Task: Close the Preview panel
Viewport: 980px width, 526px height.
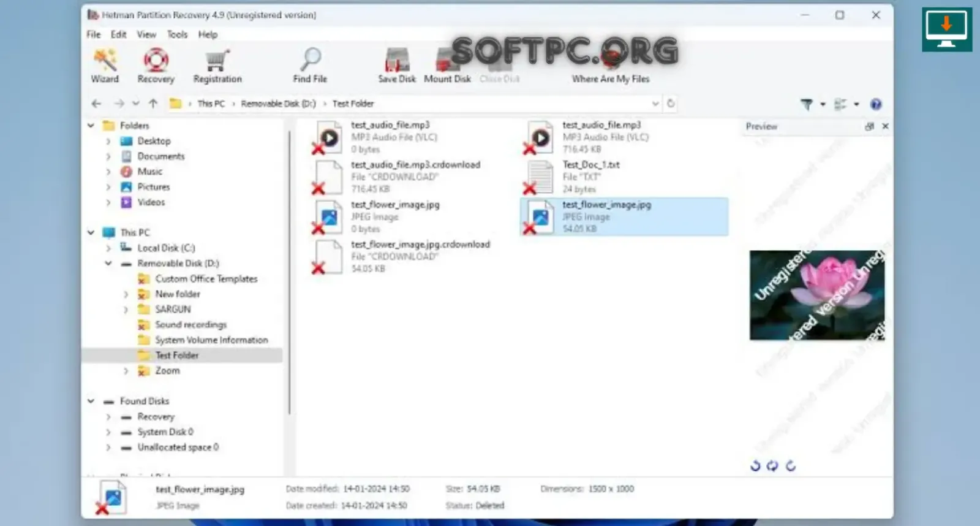Action: pyautogui.click(x=885, y=126)
